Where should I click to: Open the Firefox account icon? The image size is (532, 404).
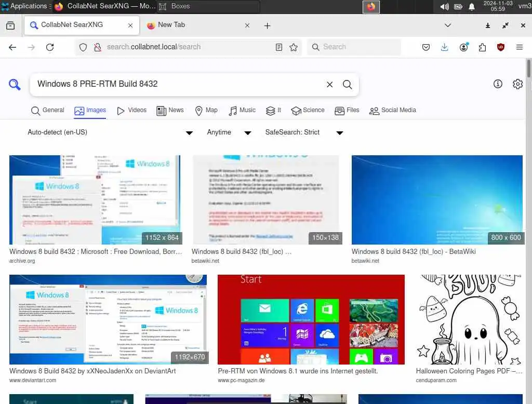click(x=463, y=47)
